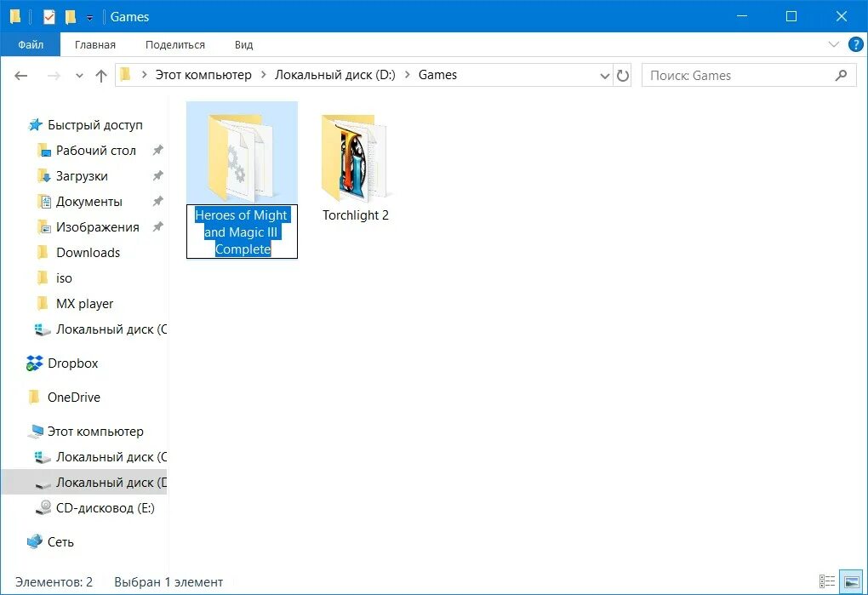Open OneDrive in the navigation pane

point(74,397)
